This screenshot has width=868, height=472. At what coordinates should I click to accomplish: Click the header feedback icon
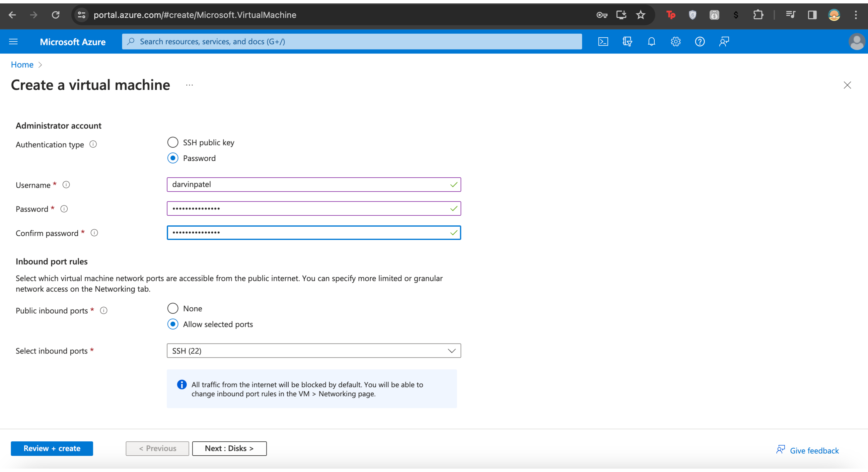point(724,42)
